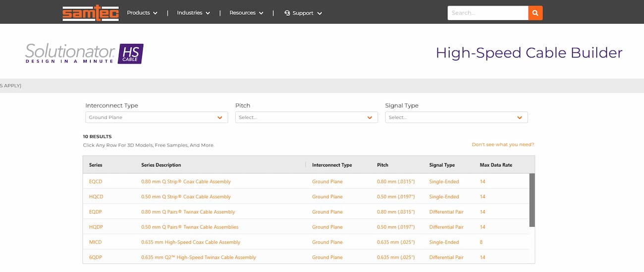Screen dimensions: 644x272
Task: Sort by the Pitch column header
Action: 382,165
